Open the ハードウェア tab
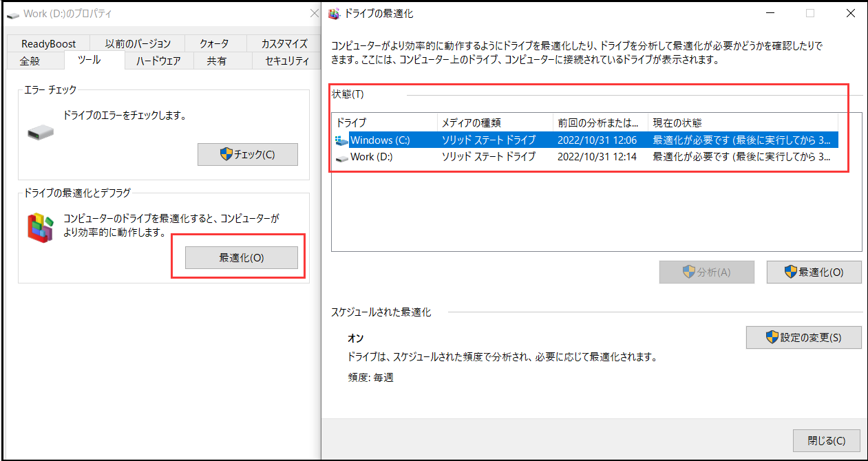The width and height of the screenshot is (868, 461). 158,61
